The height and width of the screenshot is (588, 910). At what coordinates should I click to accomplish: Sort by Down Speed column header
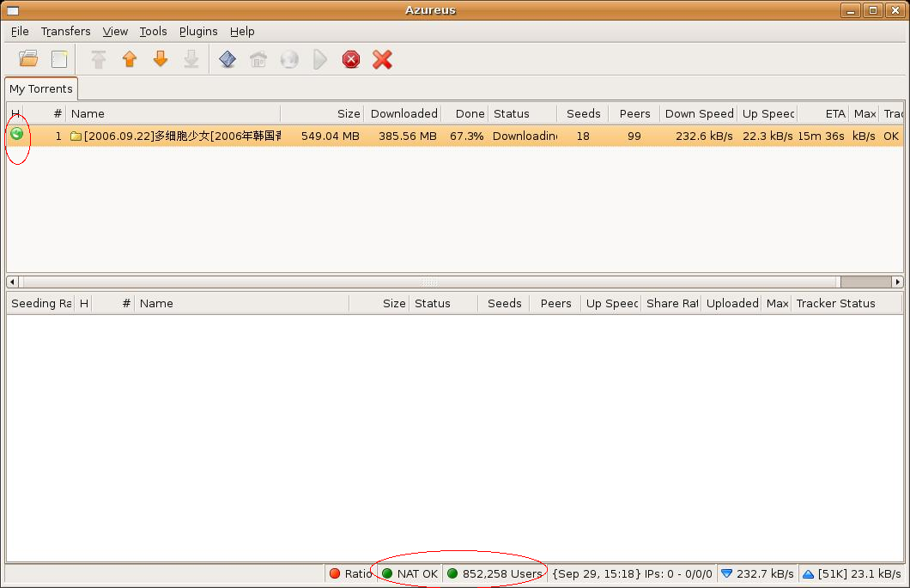[698, 114]
